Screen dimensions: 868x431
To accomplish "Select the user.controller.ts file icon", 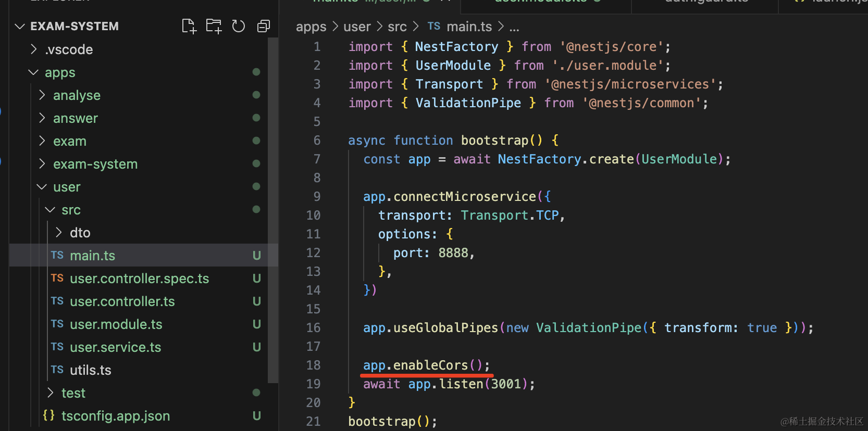I will 57,301.
